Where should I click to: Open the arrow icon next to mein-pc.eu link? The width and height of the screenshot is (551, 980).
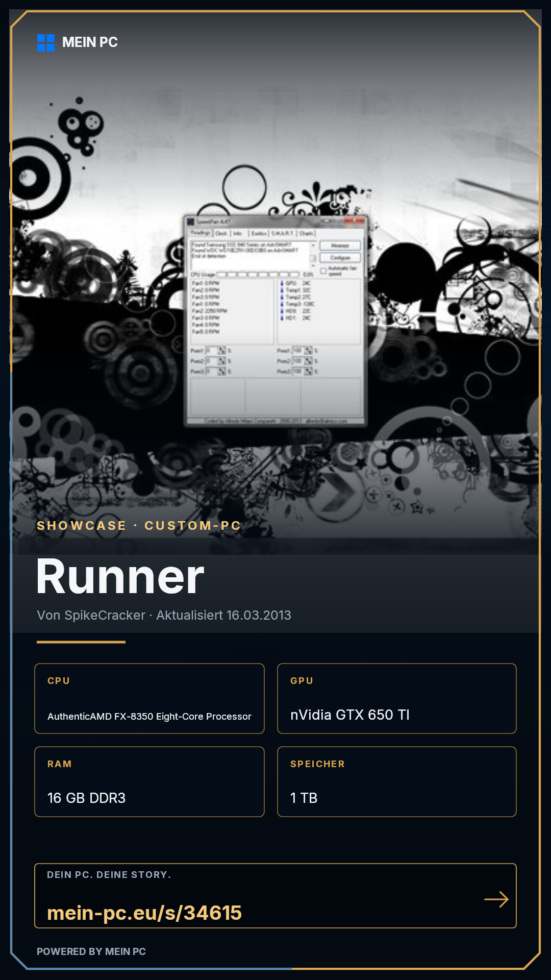point(496,899)
